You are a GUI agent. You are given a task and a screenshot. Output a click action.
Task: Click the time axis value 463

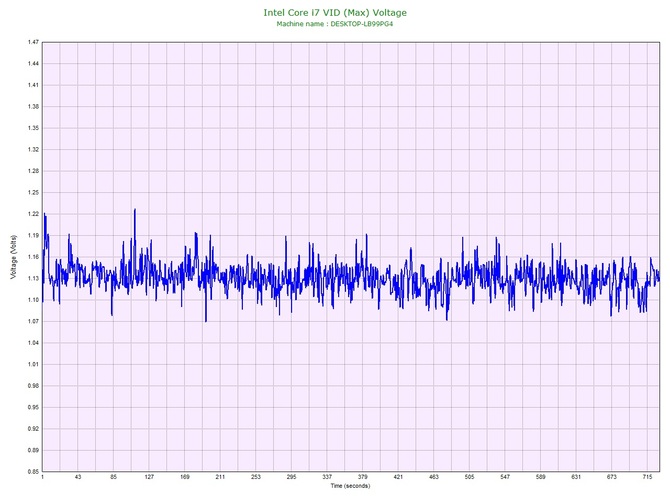click(434, 477)
